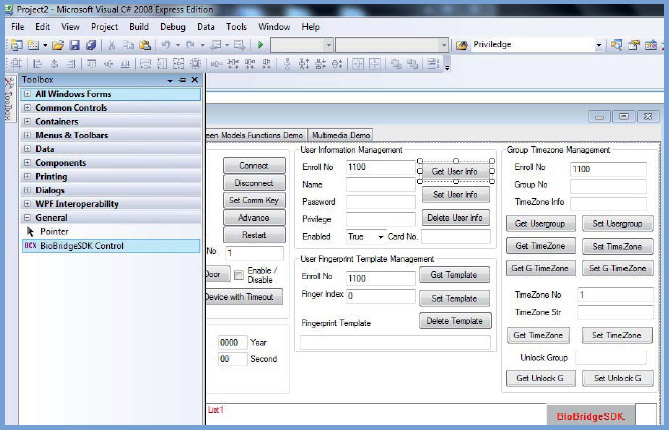Click the New Project toolbar icon
The image size is (669, 431).
point(17,44)
